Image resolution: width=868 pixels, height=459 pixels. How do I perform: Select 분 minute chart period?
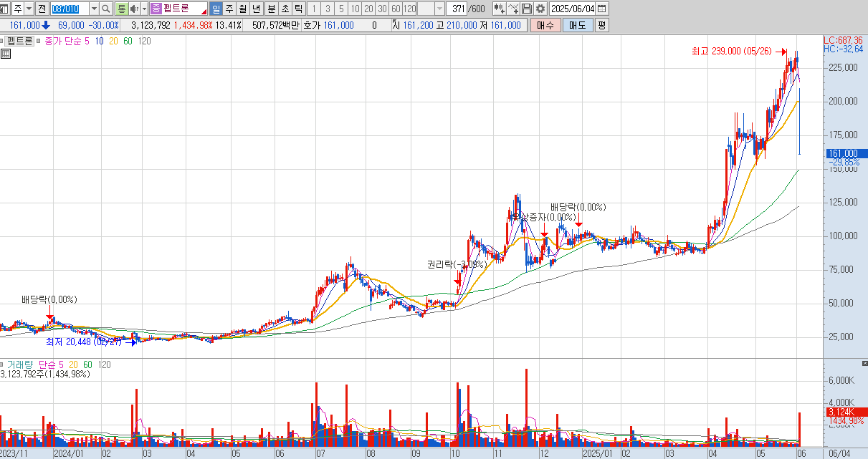(x=272, y=9)
